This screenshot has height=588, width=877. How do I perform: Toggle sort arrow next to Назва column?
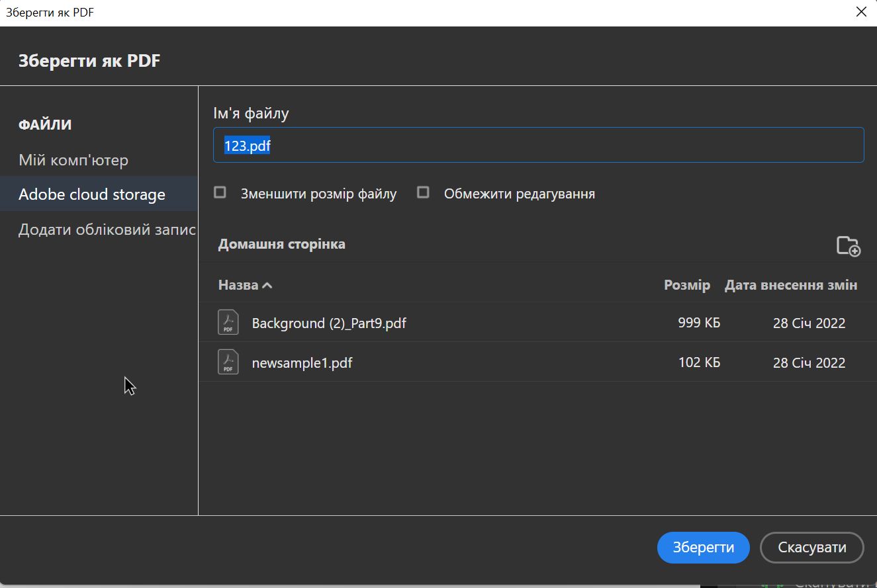(267, 286)
